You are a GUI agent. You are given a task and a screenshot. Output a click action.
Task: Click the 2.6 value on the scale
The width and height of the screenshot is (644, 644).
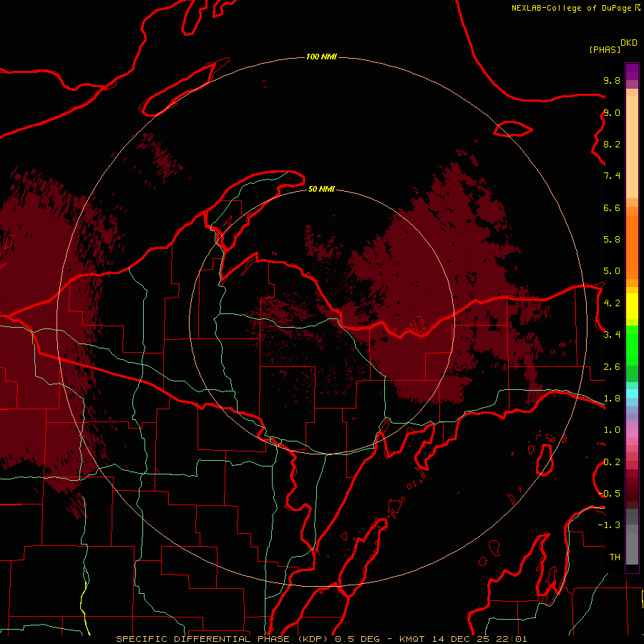(612, 367)
